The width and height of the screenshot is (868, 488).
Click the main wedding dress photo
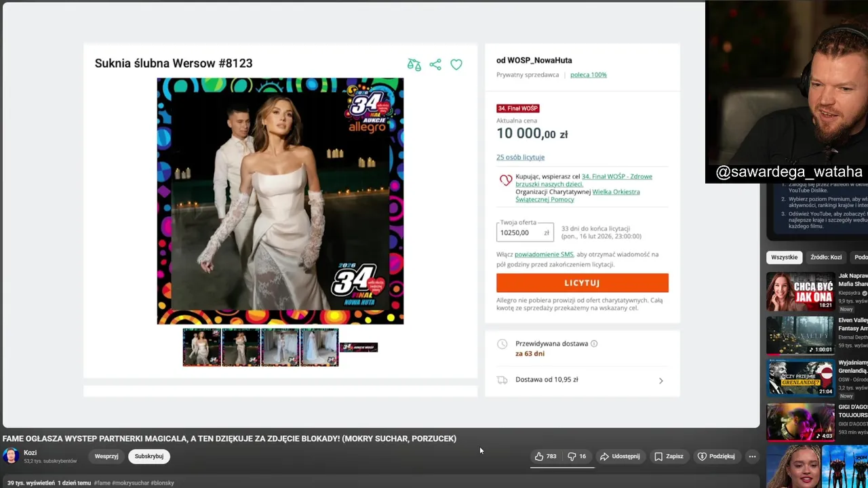pyautogui.click(x=280, y=201)
